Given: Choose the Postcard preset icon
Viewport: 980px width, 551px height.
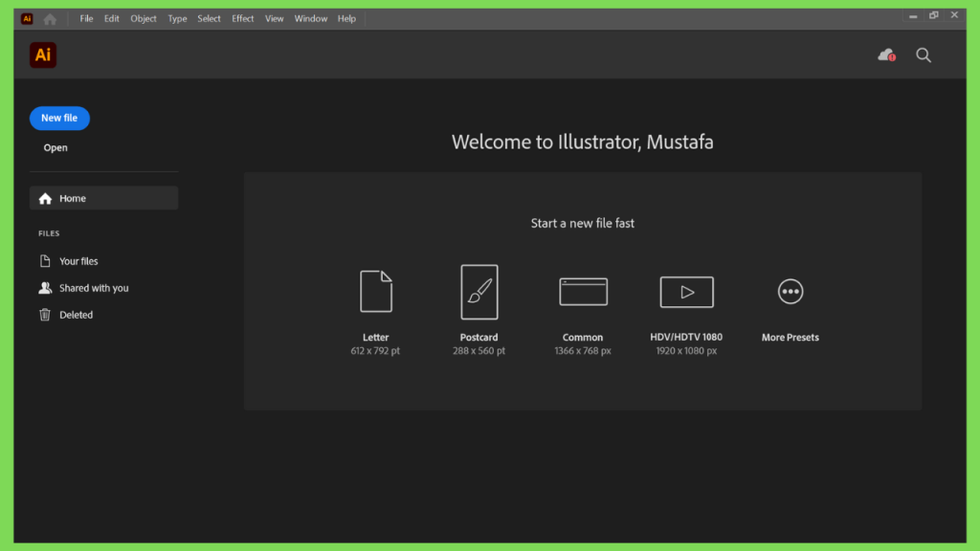Looking at the screenshot, I should [x=479, y=292].
